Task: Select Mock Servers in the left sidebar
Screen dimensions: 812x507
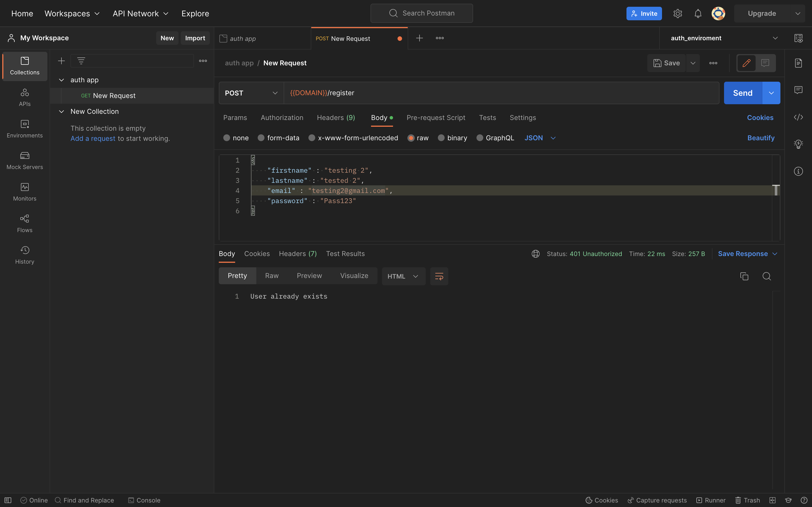Action: pyautogui.click(x=25, y=160)
